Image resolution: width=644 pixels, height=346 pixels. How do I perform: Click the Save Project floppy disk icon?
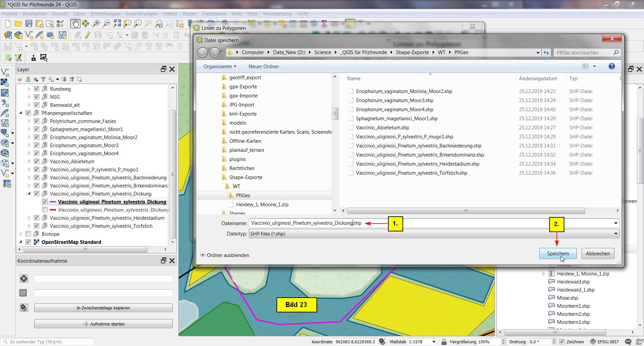click(29, 24)
